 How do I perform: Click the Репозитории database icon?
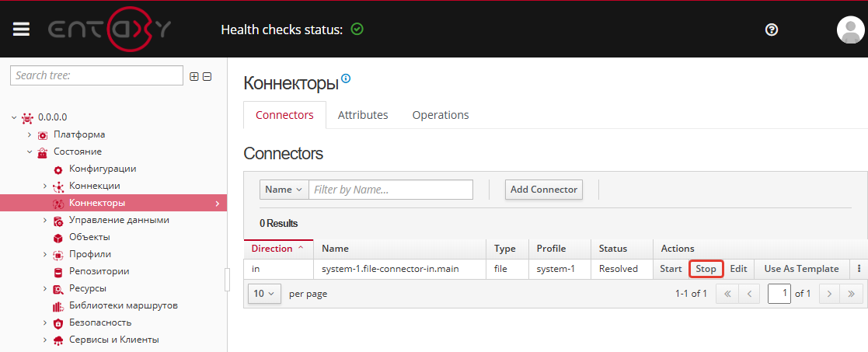click(58, 272)
